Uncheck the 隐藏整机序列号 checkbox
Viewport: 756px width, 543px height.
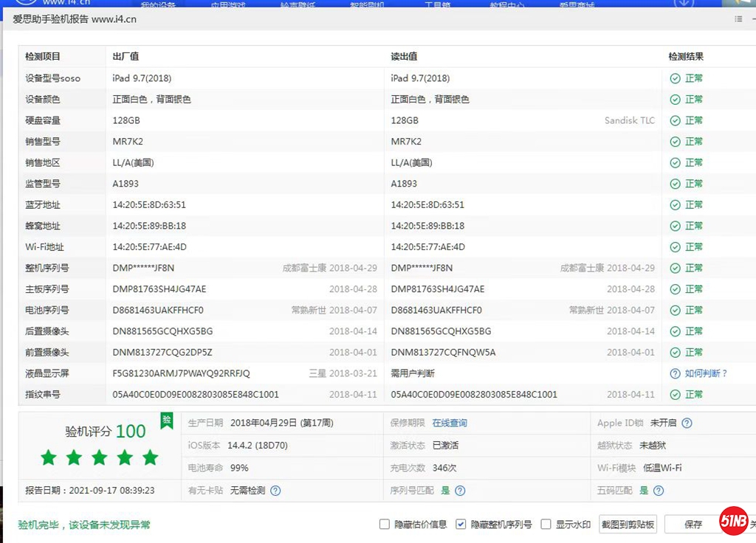point(461,525)
